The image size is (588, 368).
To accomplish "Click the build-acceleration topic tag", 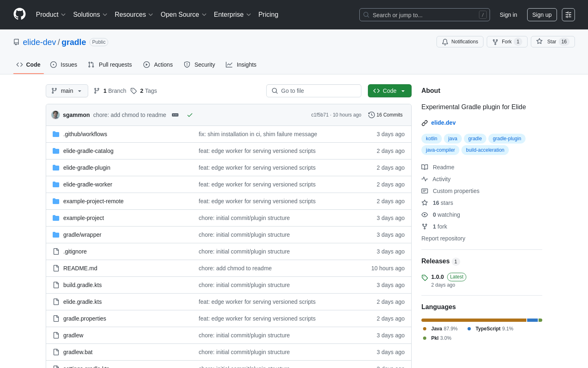I will click(x=485, y=150).
